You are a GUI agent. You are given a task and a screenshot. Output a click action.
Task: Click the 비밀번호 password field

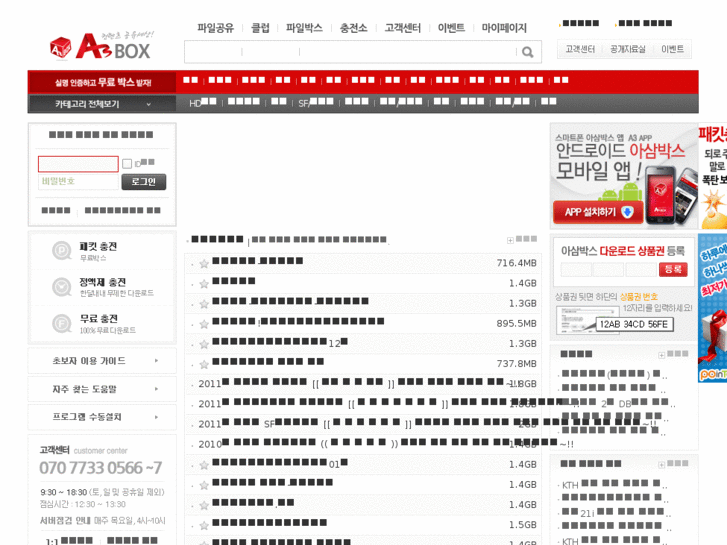[78, 181]
